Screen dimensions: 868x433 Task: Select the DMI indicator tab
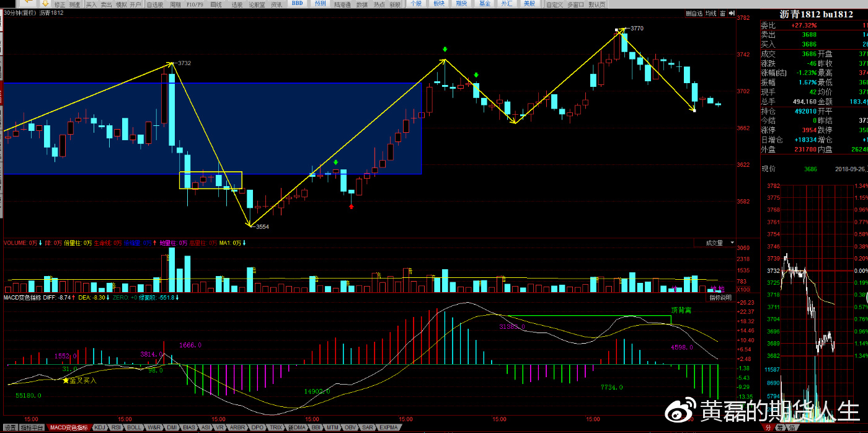tap(172, 427)
